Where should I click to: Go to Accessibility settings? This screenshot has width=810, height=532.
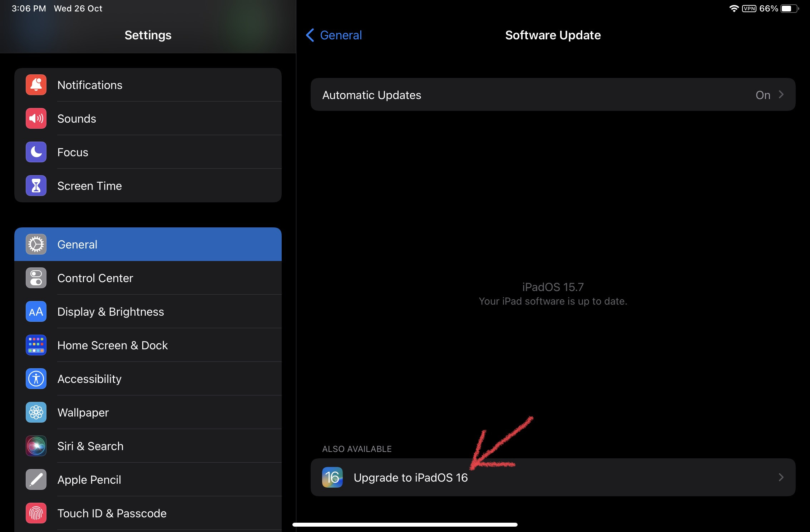pyautogui.click(x=148, y=379)
